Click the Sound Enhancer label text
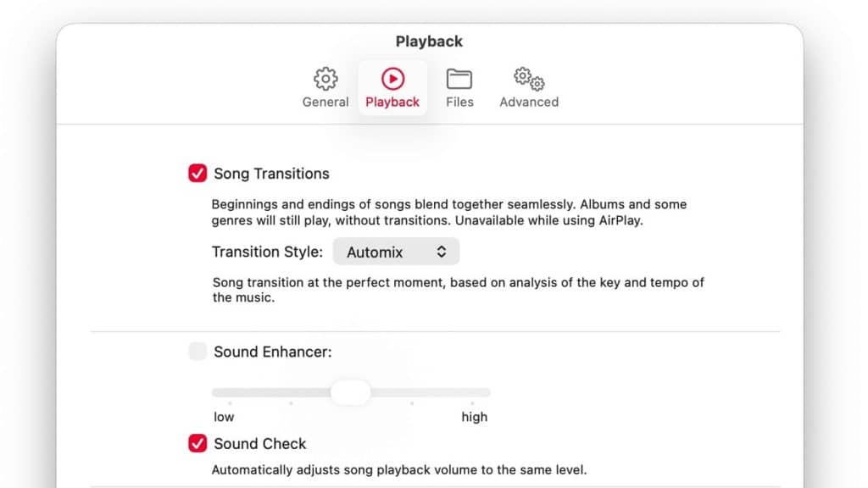 point(273,352)
